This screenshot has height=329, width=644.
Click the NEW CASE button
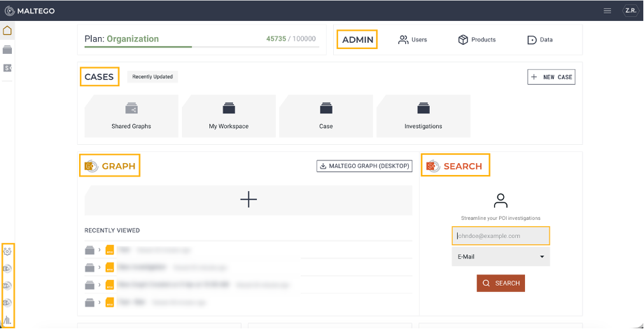point(551,77)
